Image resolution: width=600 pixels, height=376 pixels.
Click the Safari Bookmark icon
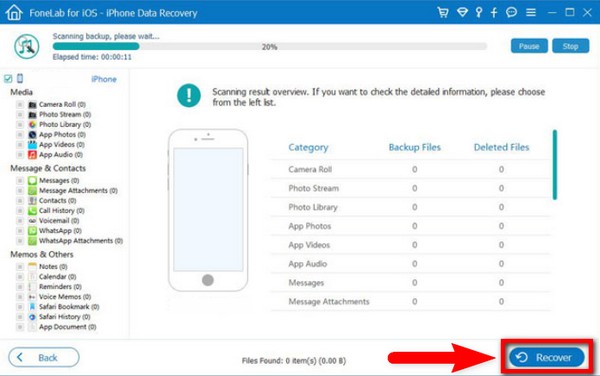[33, 307]
